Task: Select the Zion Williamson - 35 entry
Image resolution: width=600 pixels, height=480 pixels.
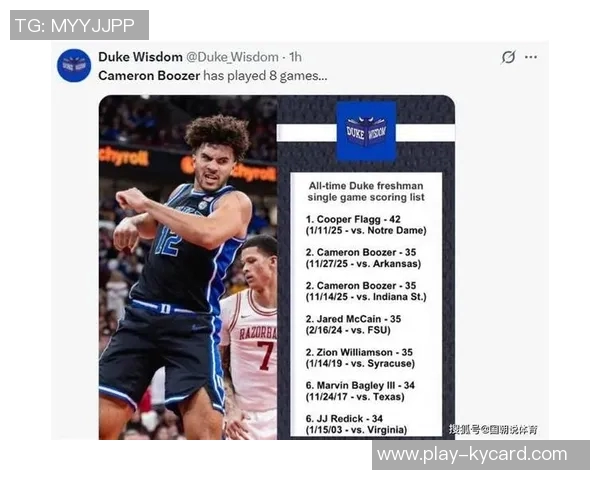Action: coord(360,358)
